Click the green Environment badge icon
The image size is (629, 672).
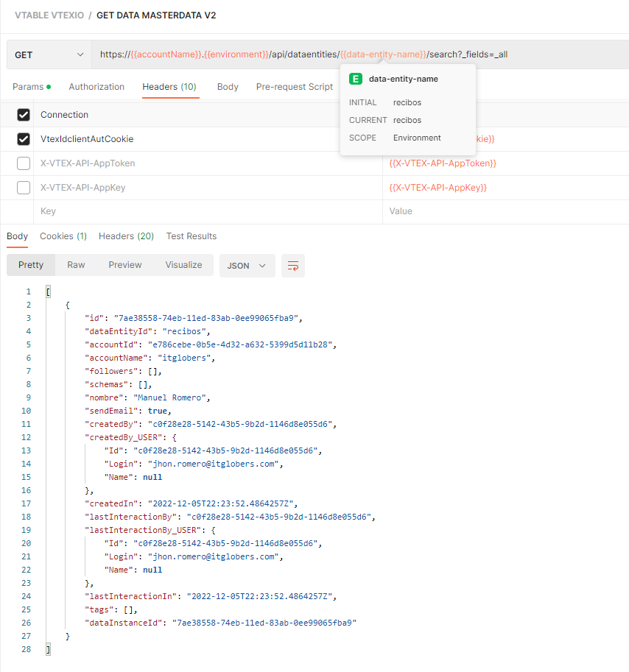click(x=356, y=79)
